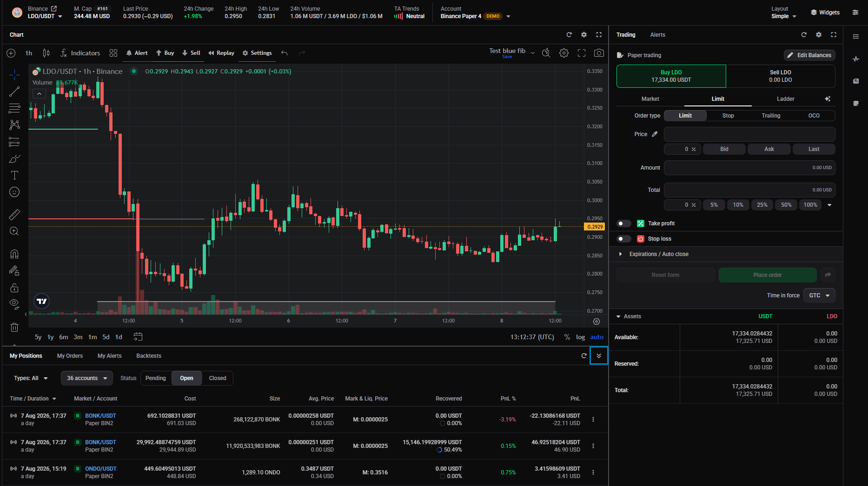Open Trading panel settings gear
This screenshot has width=868, height=486.
pyautogui.click(x=819, y=35)
